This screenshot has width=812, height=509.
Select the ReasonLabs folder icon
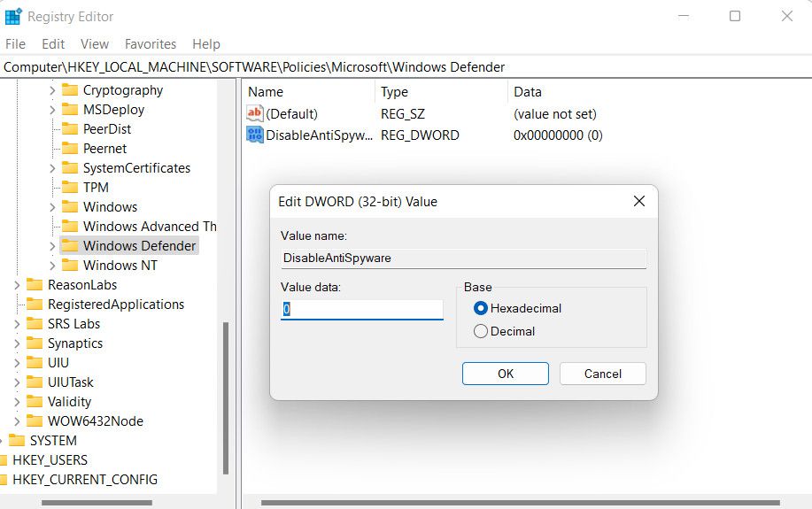[x=35, y=285]
